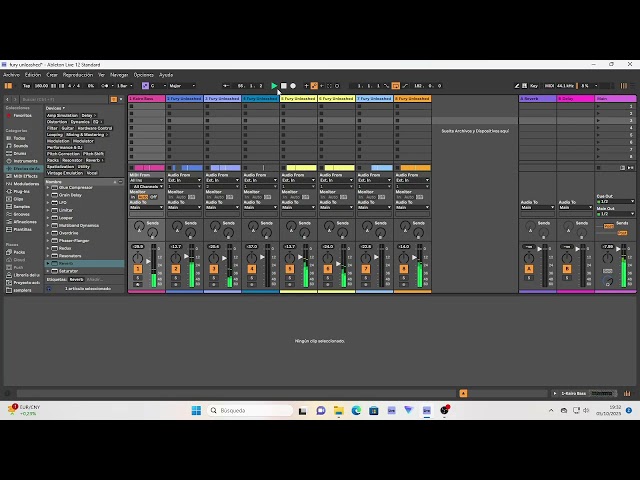Open the root note dropdown showing C

pos(158,86)
